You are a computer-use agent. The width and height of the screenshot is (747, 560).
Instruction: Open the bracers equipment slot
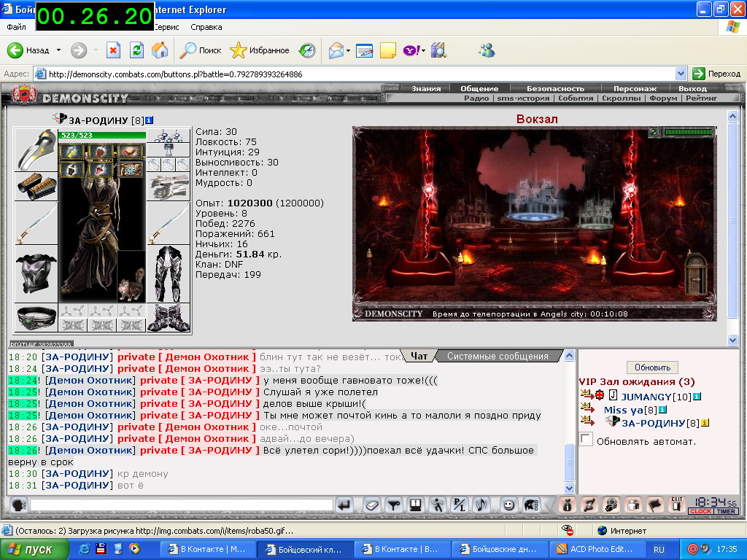click(x=36, y=186)
